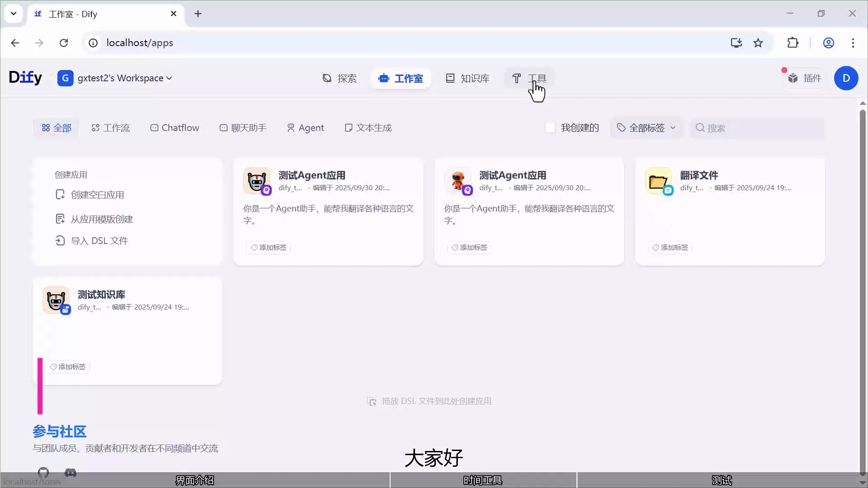The height and width of the screenshot is (488, 868).
Task: Open the 工具 nav tab
Action: point(529,78)
